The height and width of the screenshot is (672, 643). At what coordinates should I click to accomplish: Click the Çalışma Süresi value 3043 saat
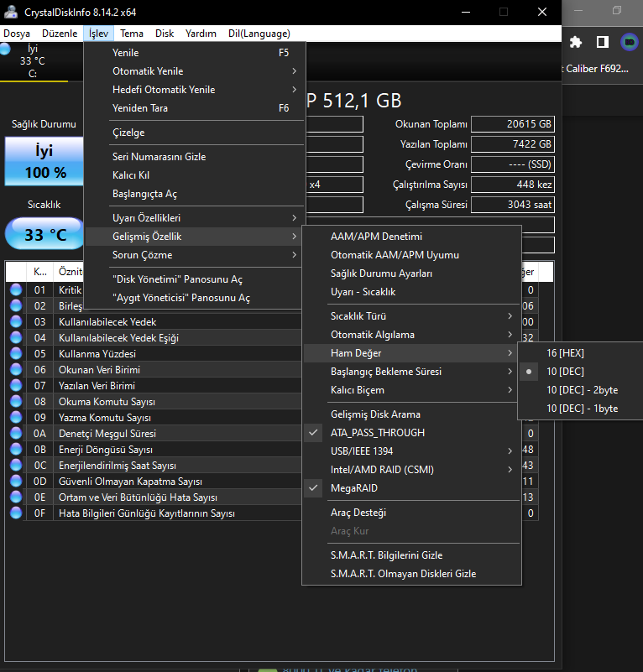[513, 205]
